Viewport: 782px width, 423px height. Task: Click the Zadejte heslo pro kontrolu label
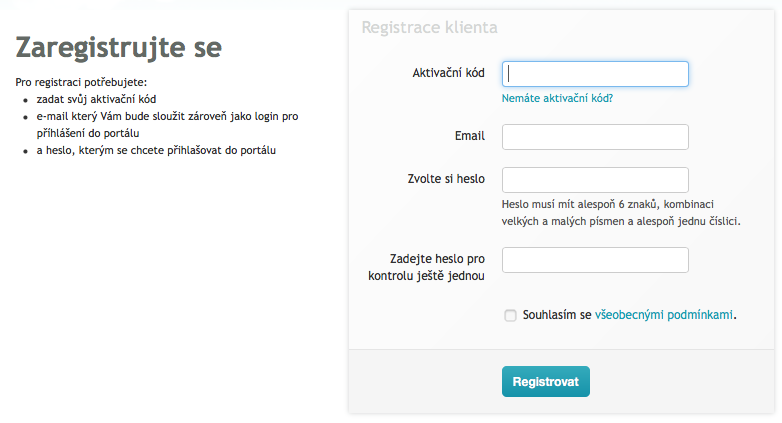(x=426, y=267)
